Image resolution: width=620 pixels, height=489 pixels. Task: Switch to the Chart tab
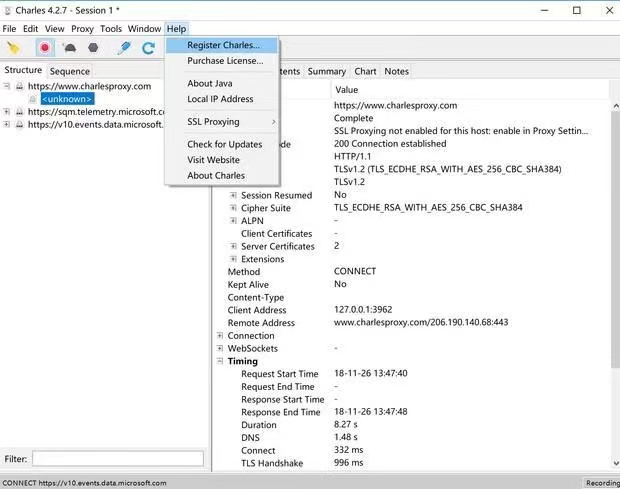point(365,72)
